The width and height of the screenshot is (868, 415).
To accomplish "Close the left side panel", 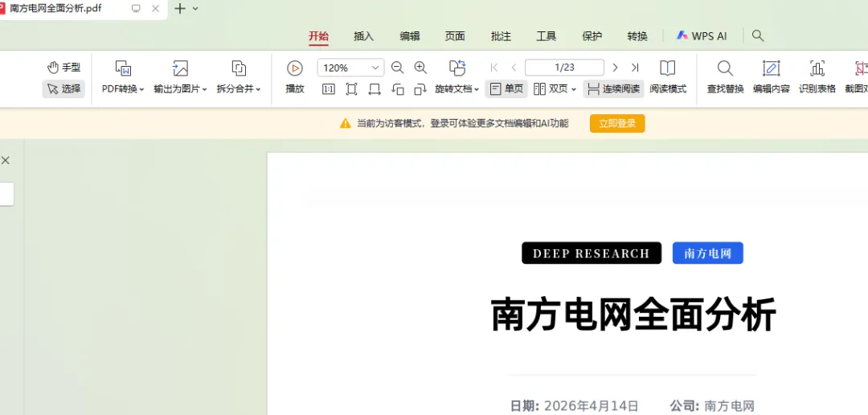I will (6, 160).
